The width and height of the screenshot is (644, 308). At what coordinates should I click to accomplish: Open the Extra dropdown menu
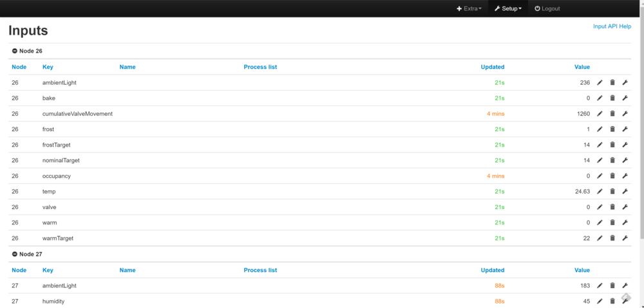pos(469,8)
